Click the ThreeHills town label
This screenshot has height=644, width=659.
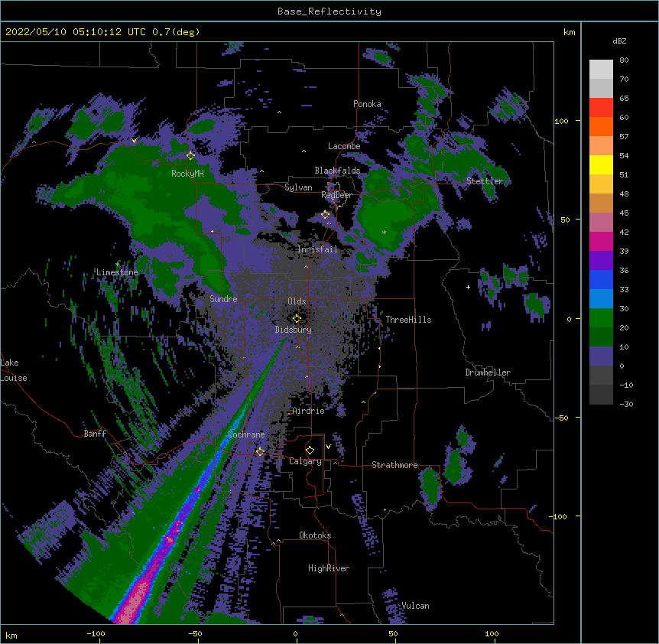pyautogui.click(x=408, y=320)
